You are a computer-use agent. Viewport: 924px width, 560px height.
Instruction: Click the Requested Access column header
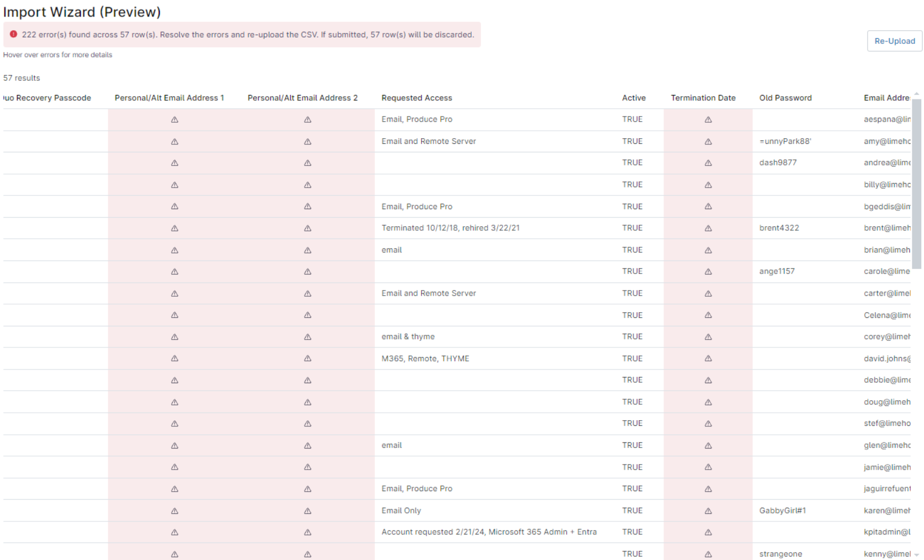[x=417, y=98]
